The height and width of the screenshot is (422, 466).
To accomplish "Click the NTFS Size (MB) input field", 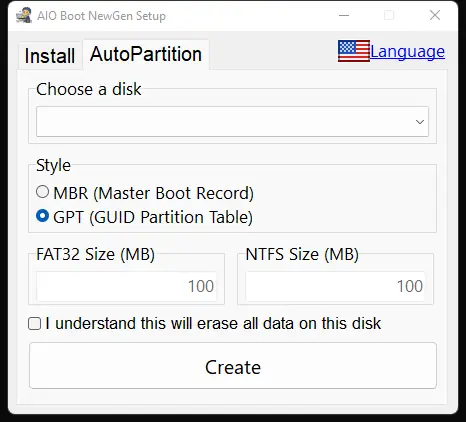I will [x=335, y=286].
